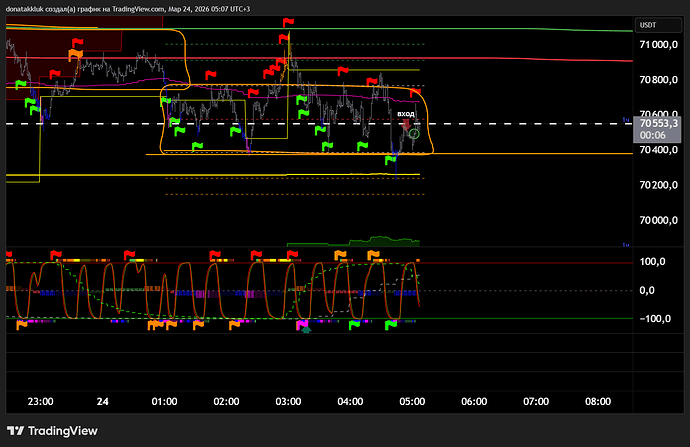
Task: Click the 08:00 label on time axis
Action: click(x=598, y=401)
